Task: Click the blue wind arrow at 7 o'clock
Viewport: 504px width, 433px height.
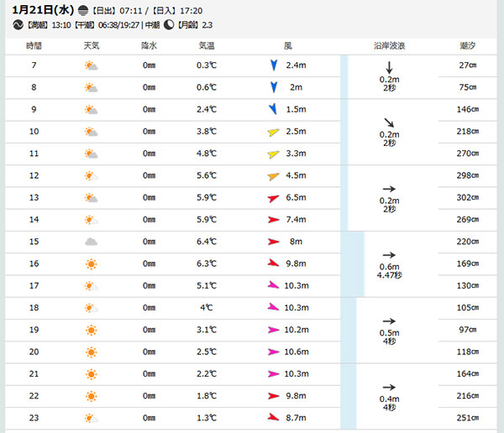Action: [273, 65]
